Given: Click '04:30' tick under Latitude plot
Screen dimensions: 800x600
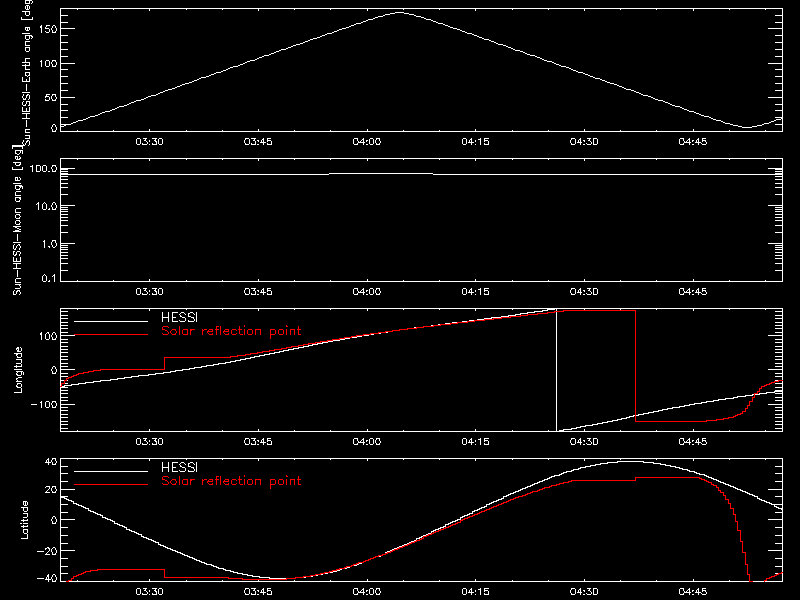Looking at the screenshot, I should click(584, 592).
